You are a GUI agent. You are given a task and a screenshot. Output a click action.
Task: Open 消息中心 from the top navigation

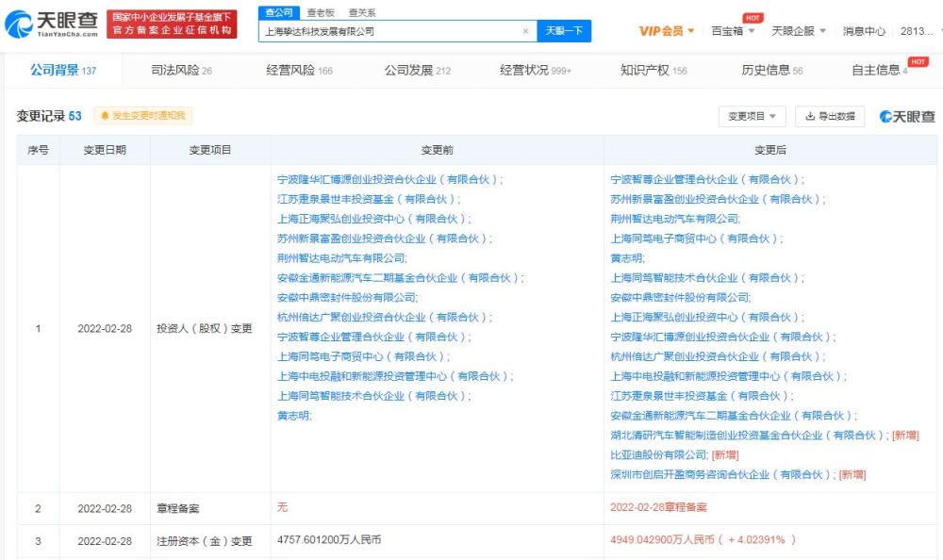click(862, 31)
